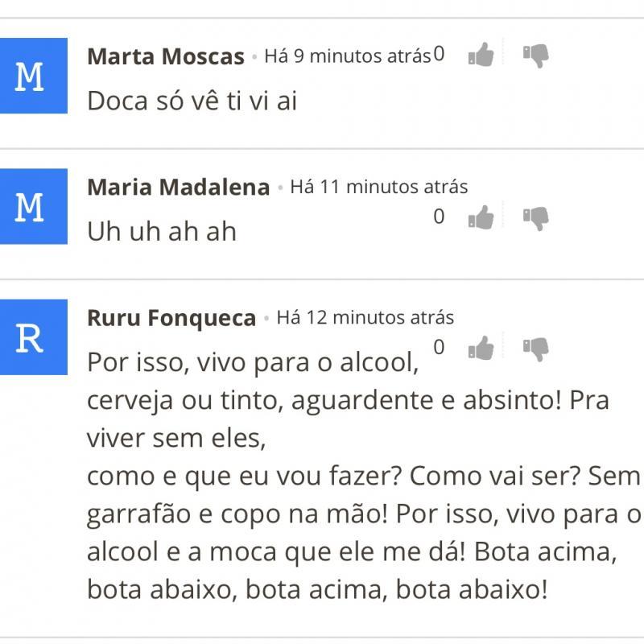This screenshot has width=644, height=644.
Task: Select the vote count on Marta's comment
Action: (439, 53)
